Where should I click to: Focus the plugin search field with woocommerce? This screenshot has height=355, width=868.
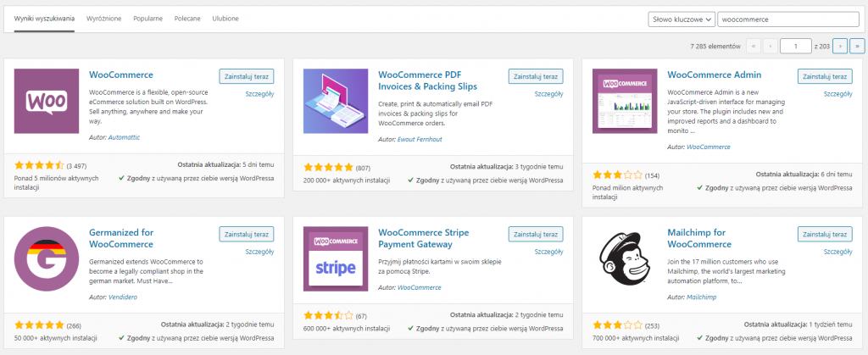(x=788, y=19)
